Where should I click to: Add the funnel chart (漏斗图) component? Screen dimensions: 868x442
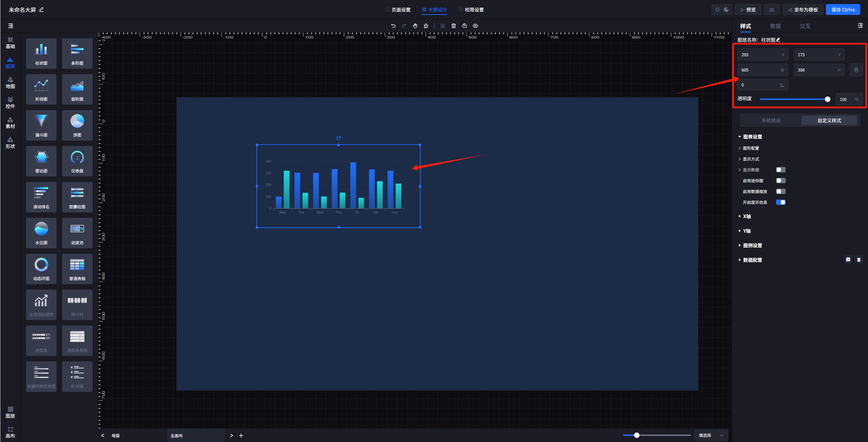pos(41,125)
